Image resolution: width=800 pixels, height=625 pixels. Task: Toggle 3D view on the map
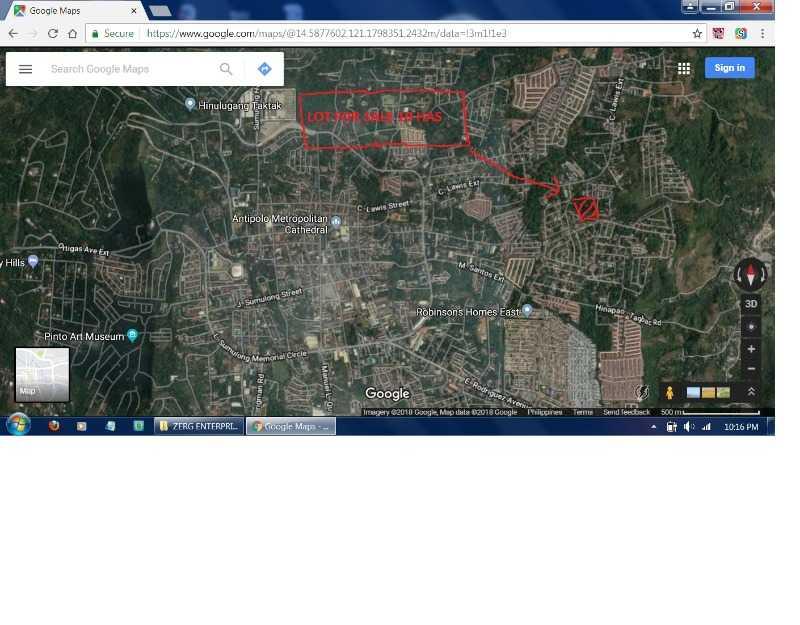pyautogui.click(x=751, y=304)
